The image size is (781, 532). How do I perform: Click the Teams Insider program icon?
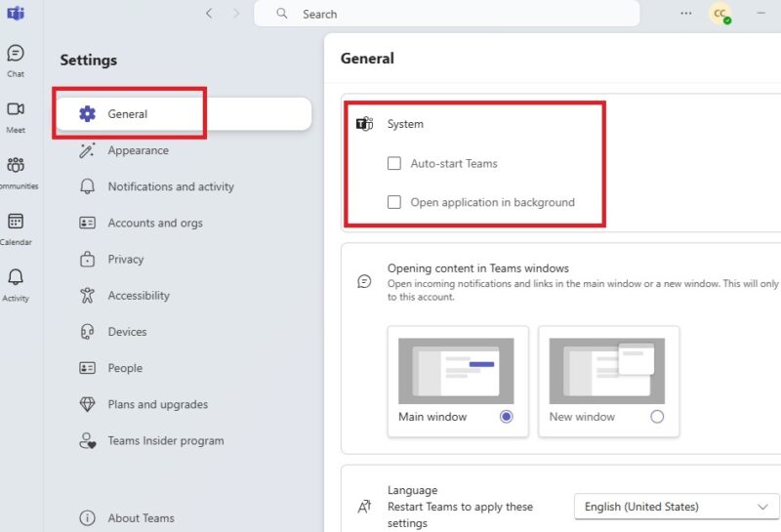point(88,440)
